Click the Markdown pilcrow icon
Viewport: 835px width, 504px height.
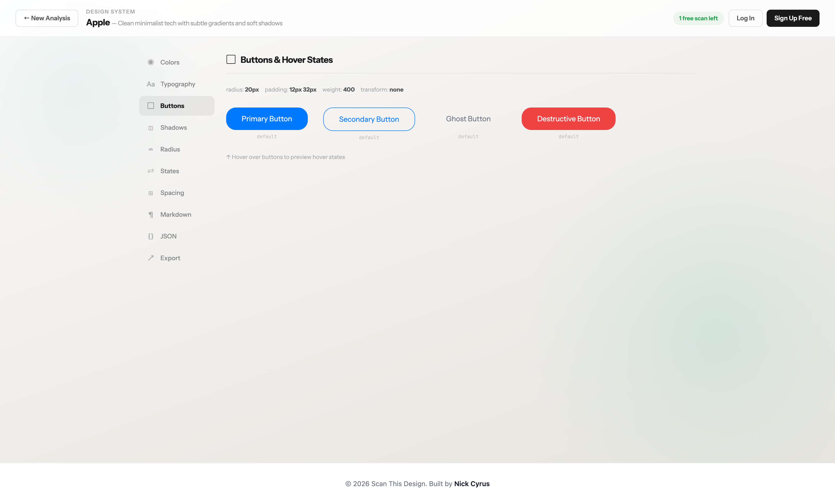[x=151, y=215]
